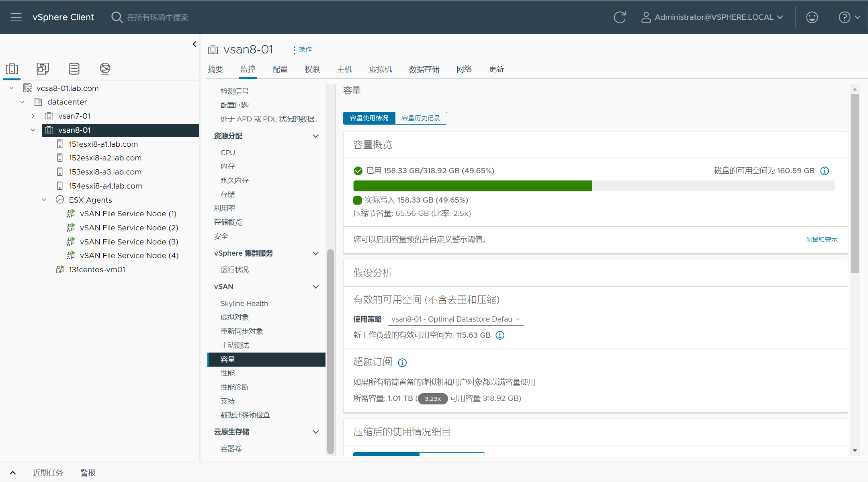This screenshot has height=482, width=868.
Task: Expand bottom panel with up chevron
Action: coord(13,473)
